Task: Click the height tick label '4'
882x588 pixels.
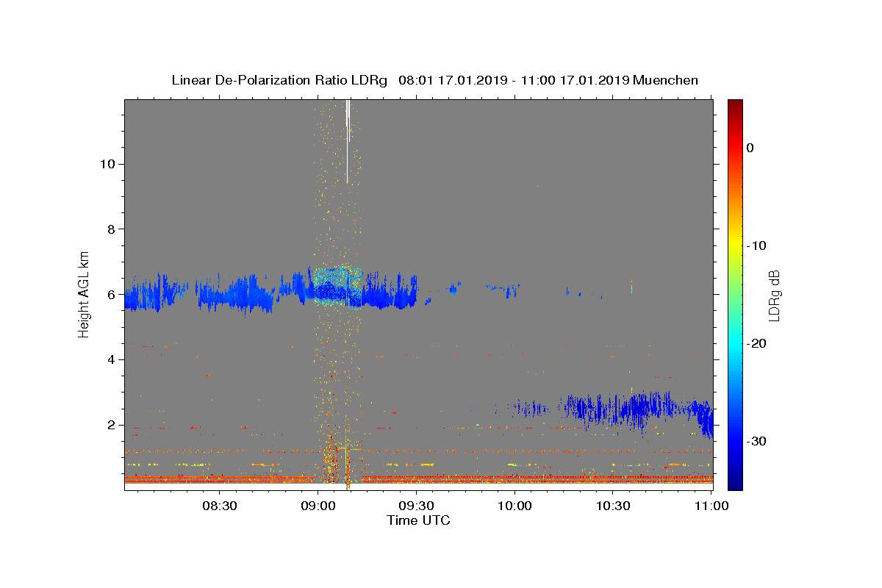Action: click(110, 359)
